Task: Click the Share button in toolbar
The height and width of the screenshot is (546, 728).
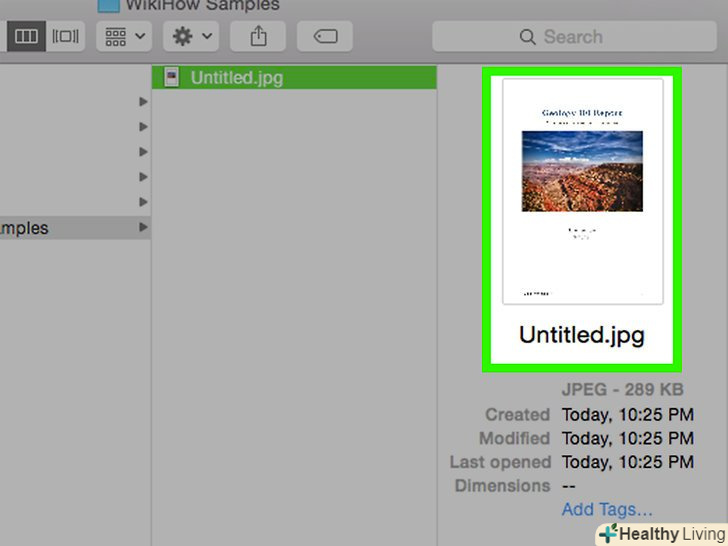Action: point(258,36)
